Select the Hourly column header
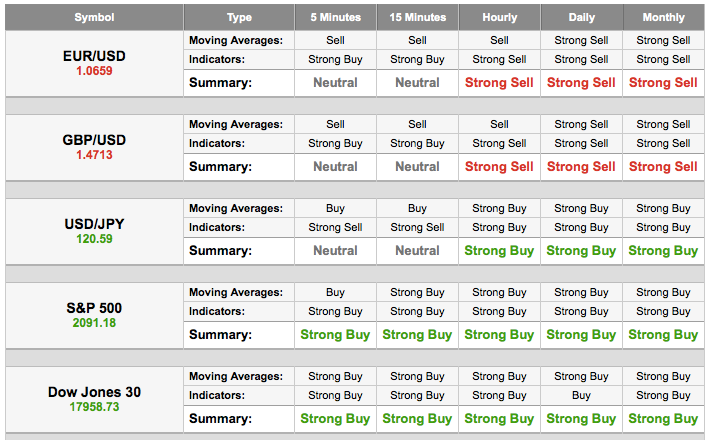The image size is (709, 440). (500, 17)
